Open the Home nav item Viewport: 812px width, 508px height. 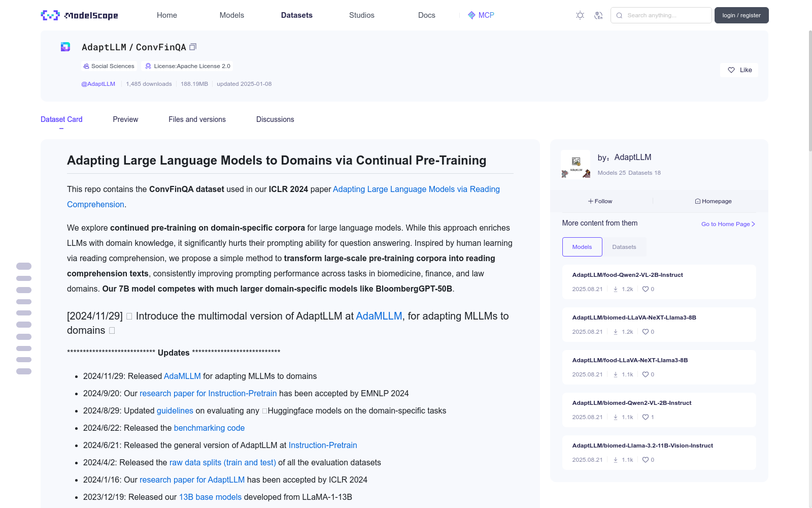(x=167, y=15)
